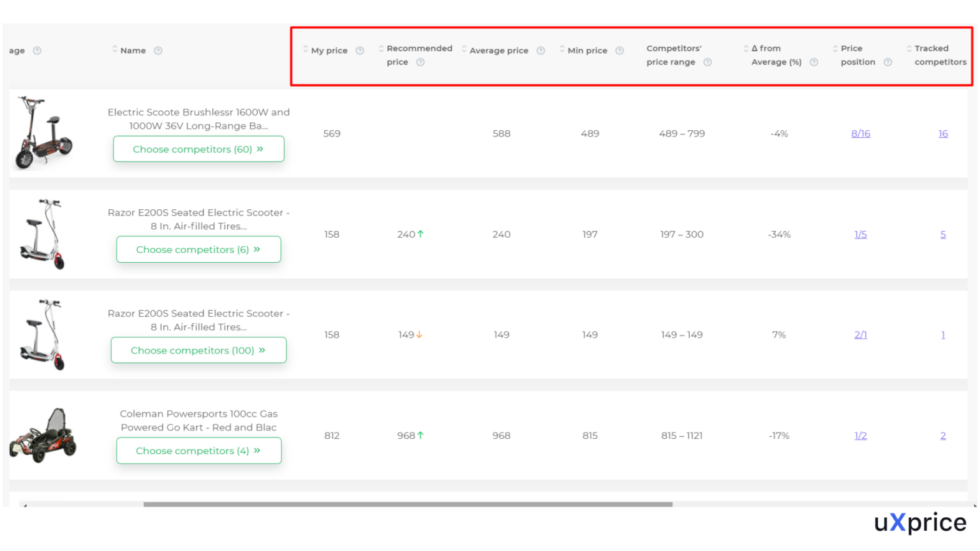Open the tracked competitors link showing 16

(x=943, y=133)
